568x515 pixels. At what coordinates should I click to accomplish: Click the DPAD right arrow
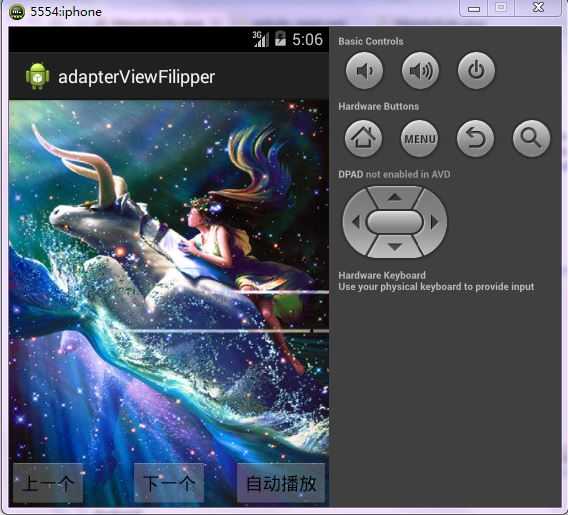pos(434,222)
